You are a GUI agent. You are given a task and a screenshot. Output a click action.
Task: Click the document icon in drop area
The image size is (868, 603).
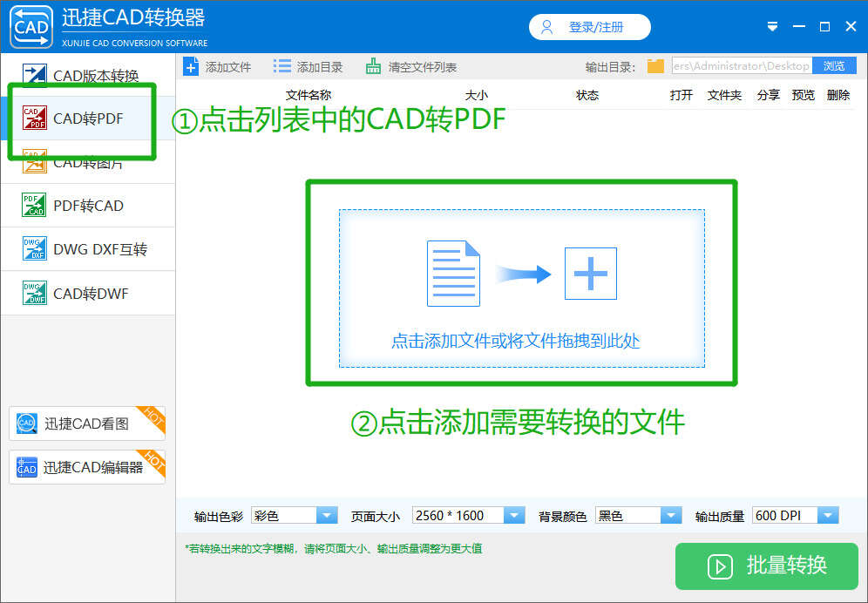[x=453, y=273]
